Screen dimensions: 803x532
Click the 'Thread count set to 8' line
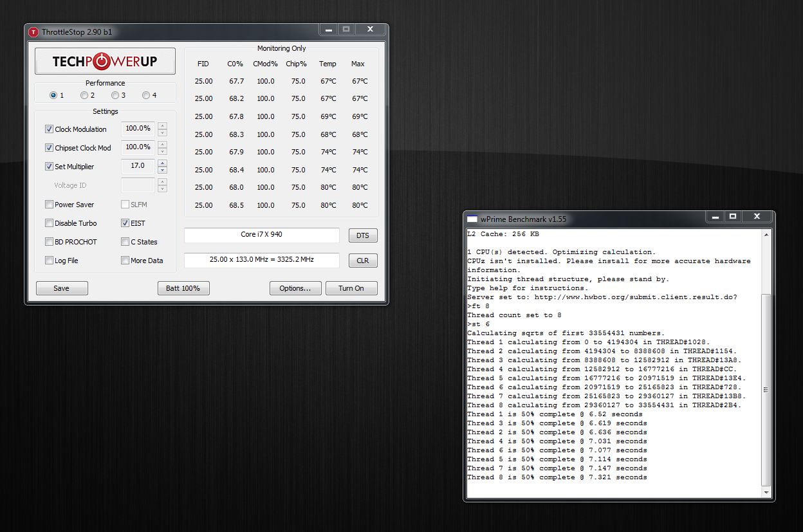[514, 315]
